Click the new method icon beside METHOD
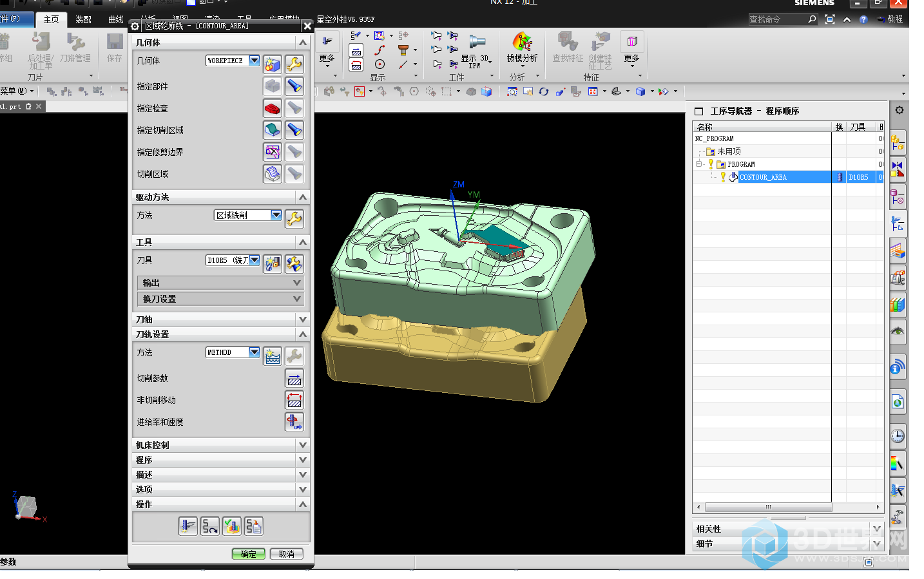924x579 pixels. point(273,356)
